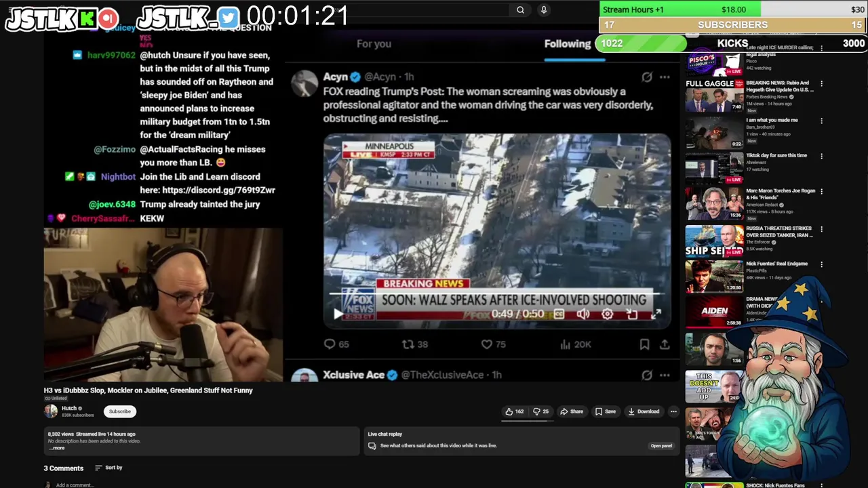This screenshot has height=488, width=868.
Task: Open the Sort by comments dropdown
Action: point(108,468)
